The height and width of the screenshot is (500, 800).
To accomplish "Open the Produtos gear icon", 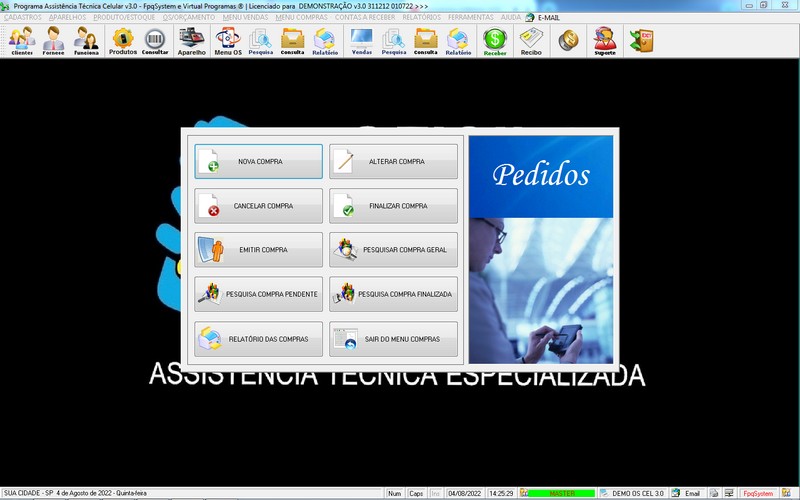I will pyautogui.click(x=123, y=41).
